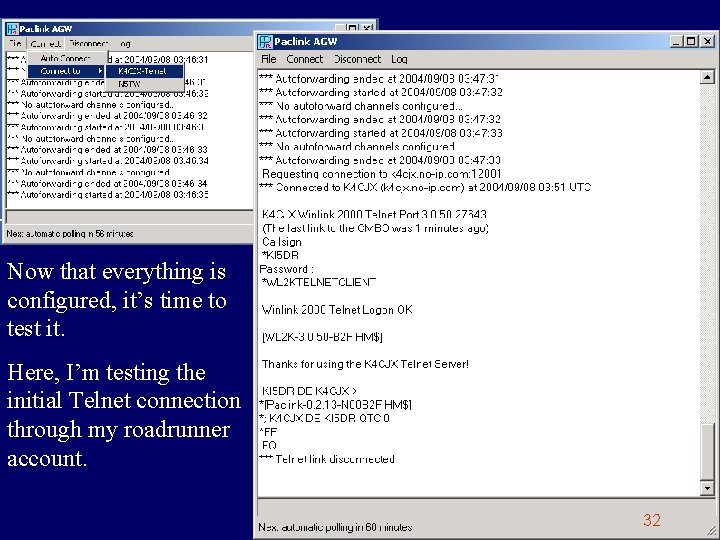Open Connect menu in back Paclink window
This screenshot has height=540, width=720.
pos(46,43)
